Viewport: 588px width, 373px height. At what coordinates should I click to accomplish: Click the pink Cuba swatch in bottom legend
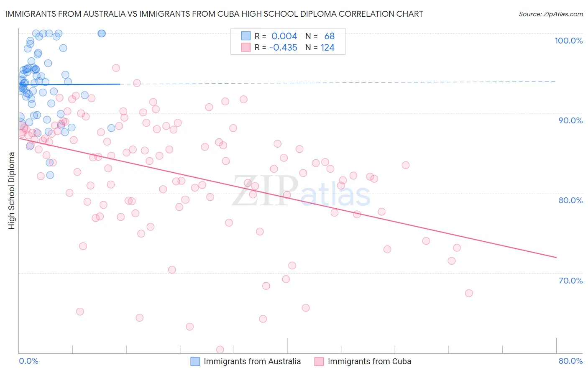pos(319,361)
